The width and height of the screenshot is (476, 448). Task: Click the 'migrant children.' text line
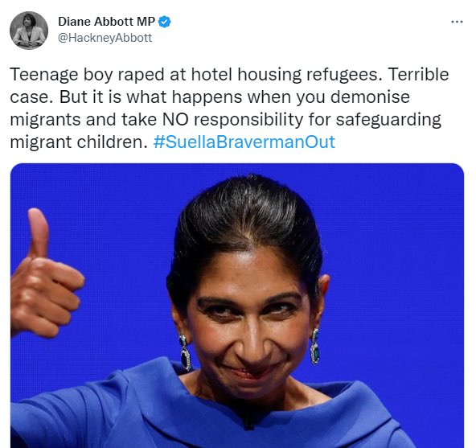click(x=79, y=142)
